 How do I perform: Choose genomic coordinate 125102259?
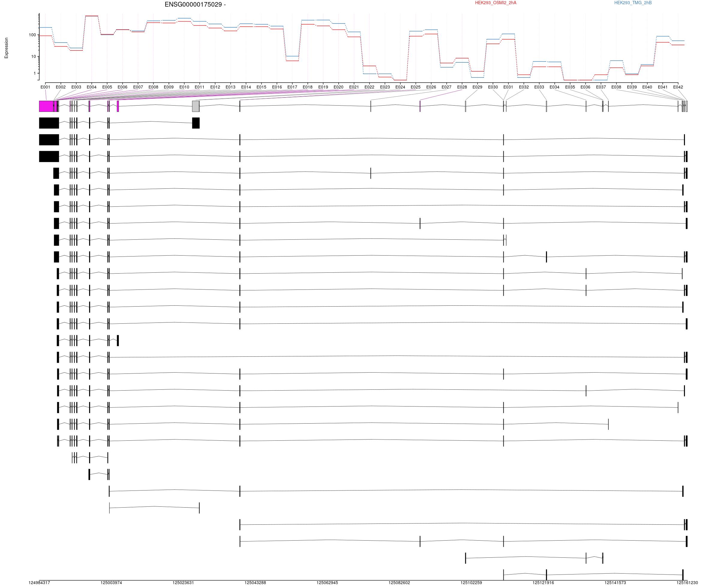pyautogui.click(x=471, y=583)
